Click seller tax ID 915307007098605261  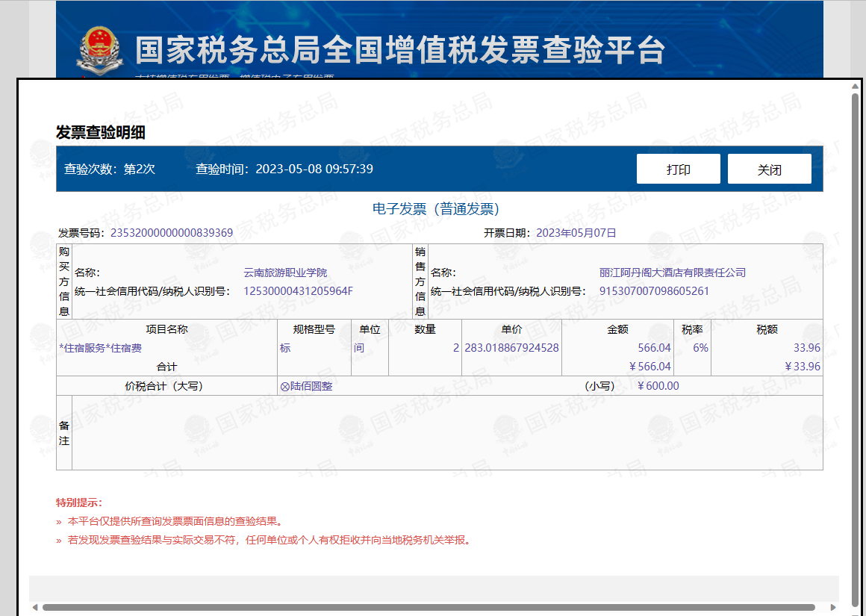pyautogui.click(x=654, y=291)
